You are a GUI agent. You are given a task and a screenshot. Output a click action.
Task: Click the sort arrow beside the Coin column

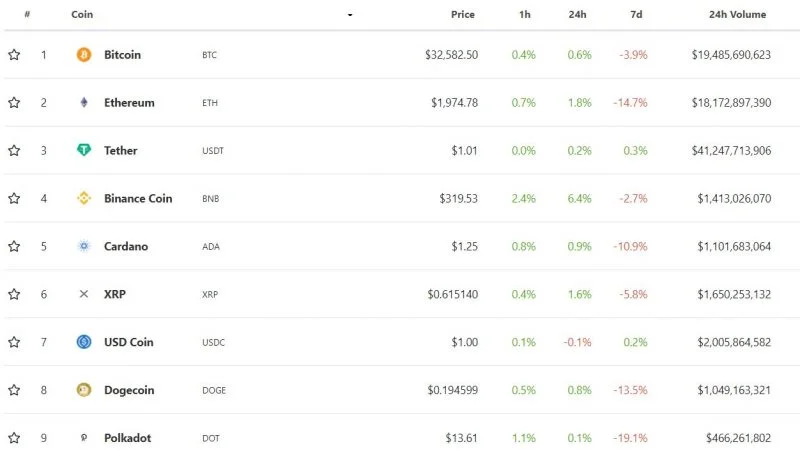point(350,15)
